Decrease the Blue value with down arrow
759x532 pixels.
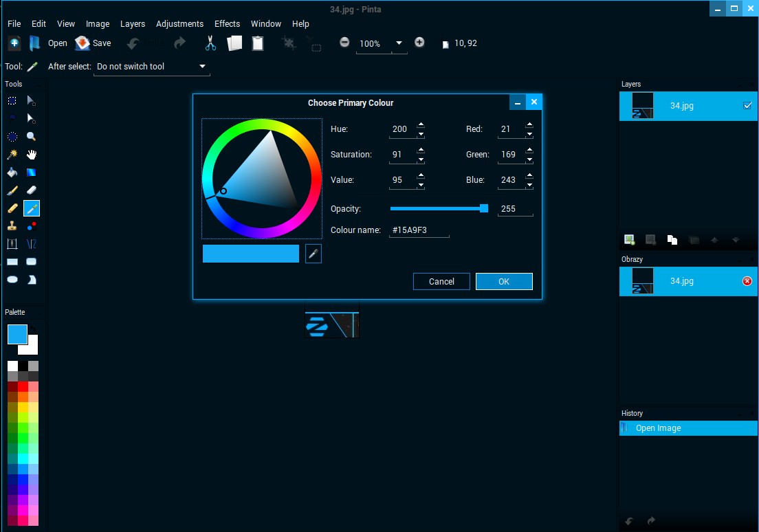pos(529,184)
